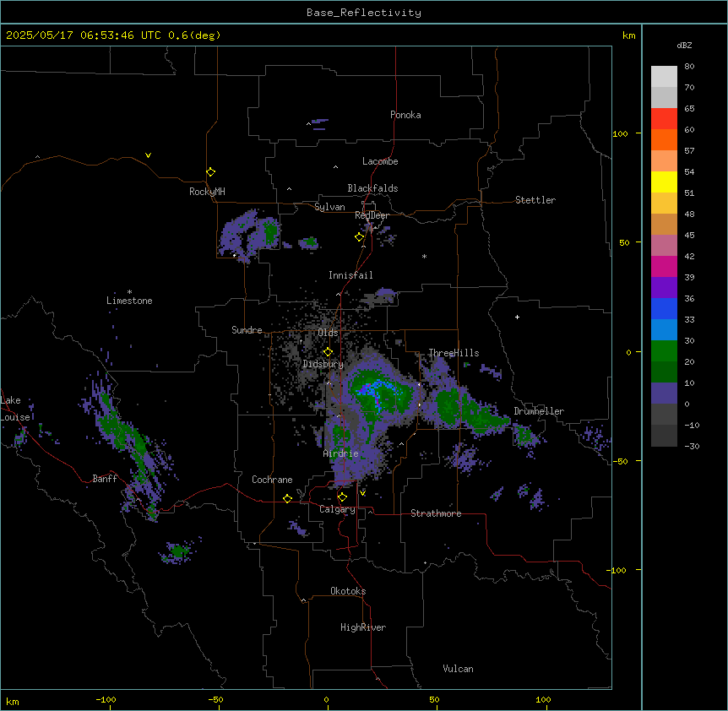
Task: Click the asterisk marker above Limestone
Action: (129, 292)
